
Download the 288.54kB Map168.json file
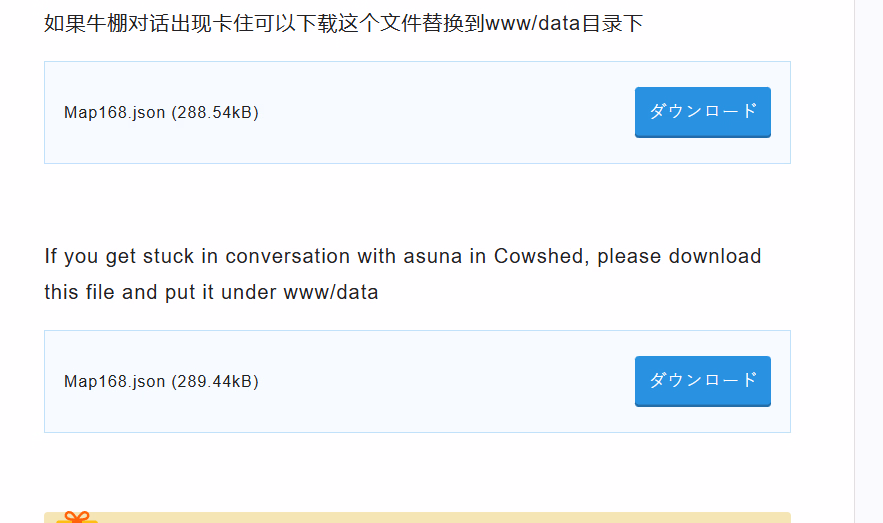click(x=702, y=112)
